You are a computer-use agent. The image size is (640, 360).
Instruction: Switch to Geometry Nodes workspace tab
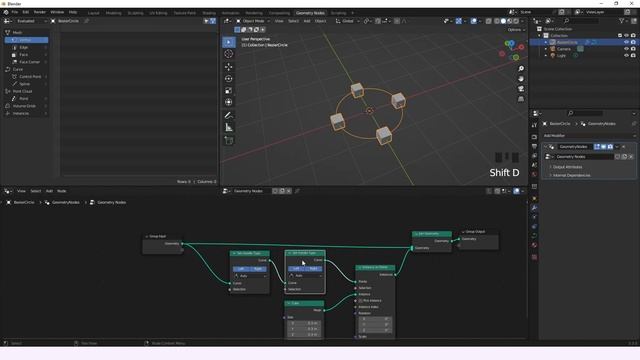(x=310, y=13)
